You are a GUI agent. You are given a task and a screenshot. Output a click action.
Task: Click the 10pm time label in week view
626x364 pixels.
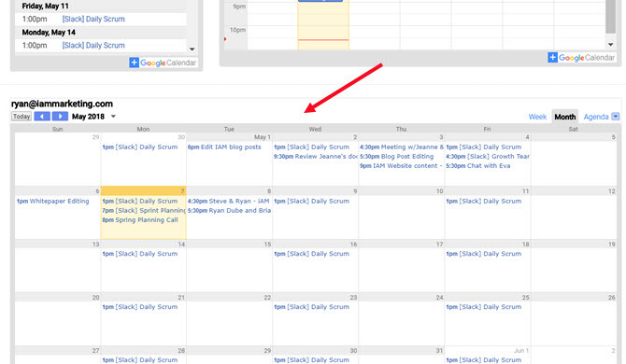coord(237,30)
